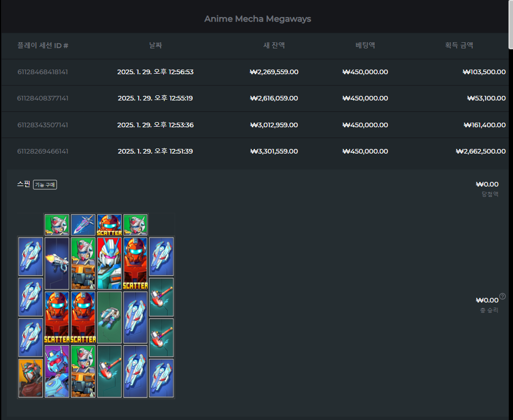Click the balance ₩3,301,559.00
This screenshot has width=513, height=420.
pos(274,151)
